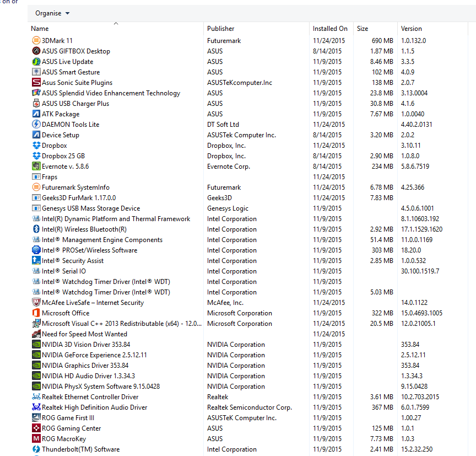This screenshot has height=456, width=476.
Task: Select Geeks3D FurMark 1.17.0.0 entry
Action: (x=79, y=198)
